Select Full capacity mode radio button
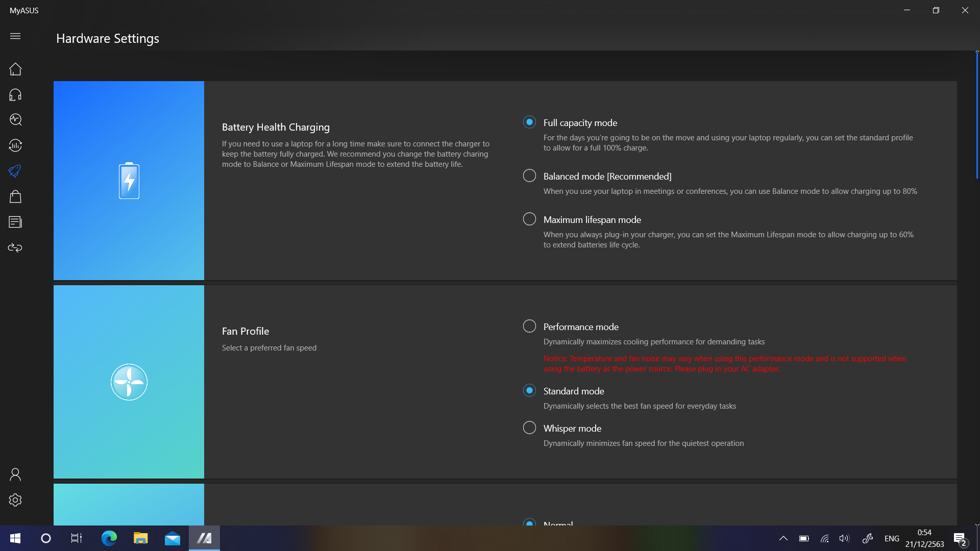 click(x=529, y=122)
